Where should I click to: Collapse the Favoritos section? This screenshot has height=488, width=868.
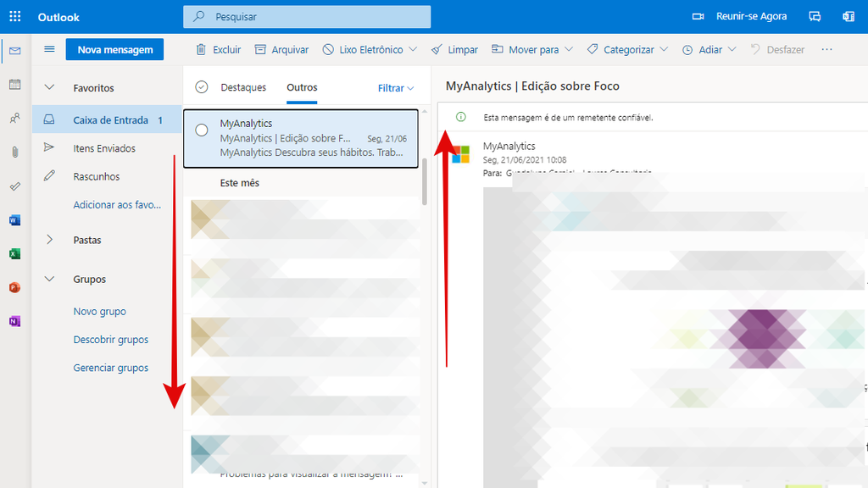click(x=49, y=87)
